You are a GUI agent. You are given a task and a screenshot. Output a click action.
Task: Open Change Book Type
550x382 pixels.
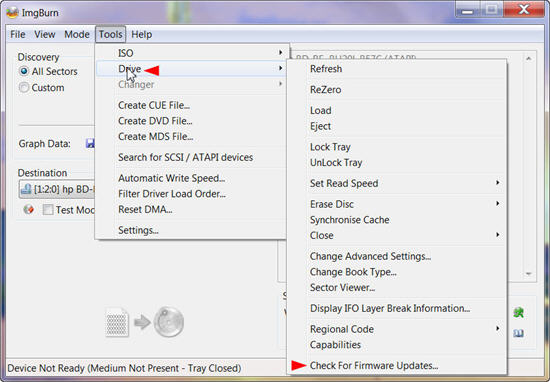(x=397, y=272)
